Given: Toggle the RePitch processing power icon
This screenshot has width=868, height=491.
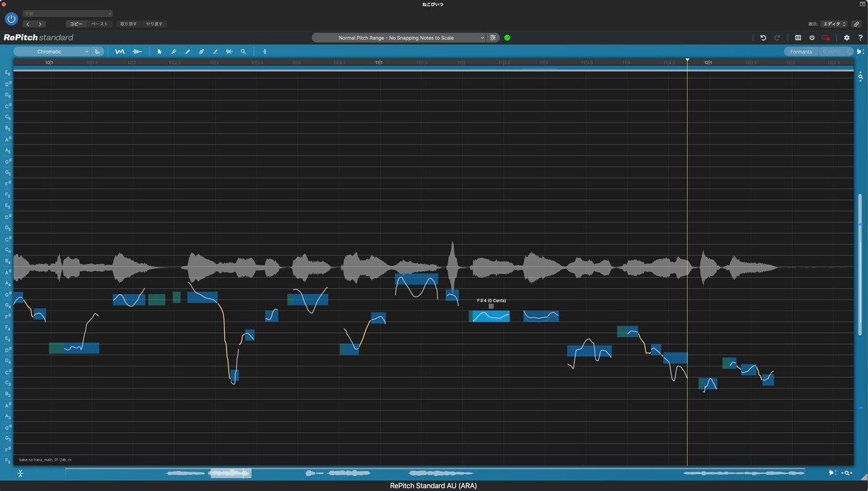Looking at the screenshot, I should coord(812,38).
